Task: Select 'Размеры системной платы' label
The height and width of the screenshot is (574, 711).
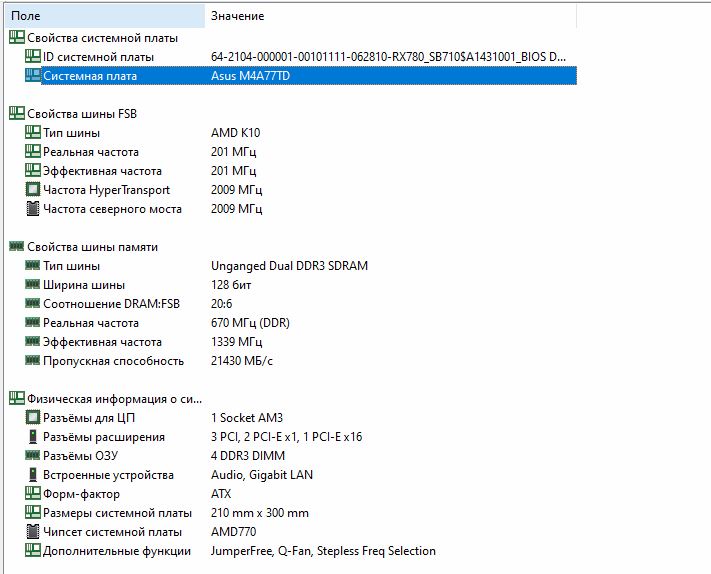Action: 117,513
